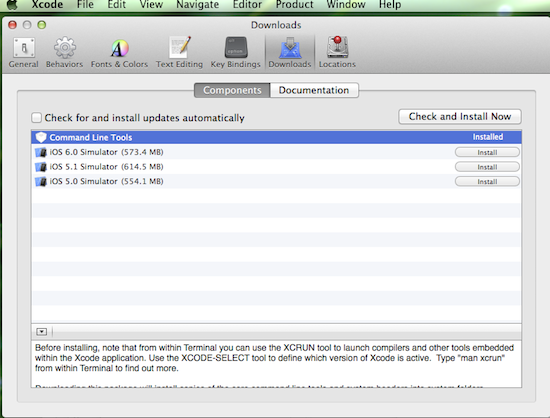The width and height of the screenshot is (550, 418).
Task: Switch to the Documentation tab
Action: (x=314, y=90)
